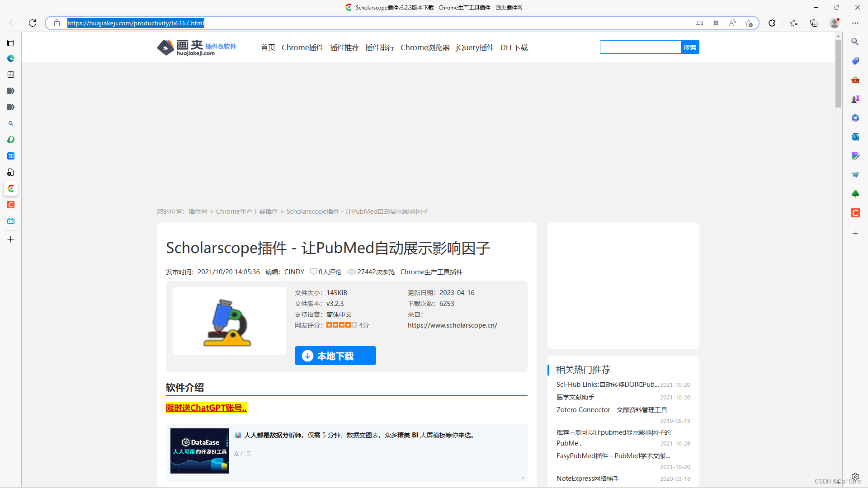This screenshot has height=488, width=868.
Task: Open the 插件排行 navigation menu item
Action: (x=379, y=47)
